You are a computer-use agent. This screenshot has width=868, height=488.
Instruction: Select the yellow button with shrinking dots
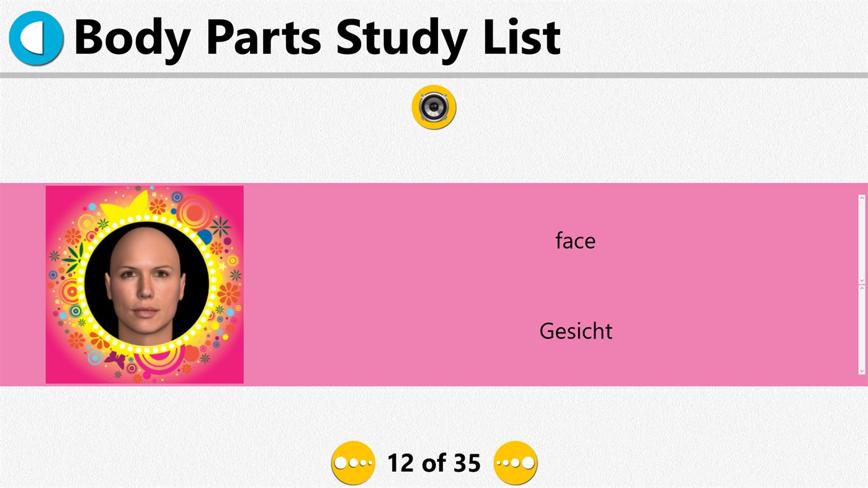352,462
